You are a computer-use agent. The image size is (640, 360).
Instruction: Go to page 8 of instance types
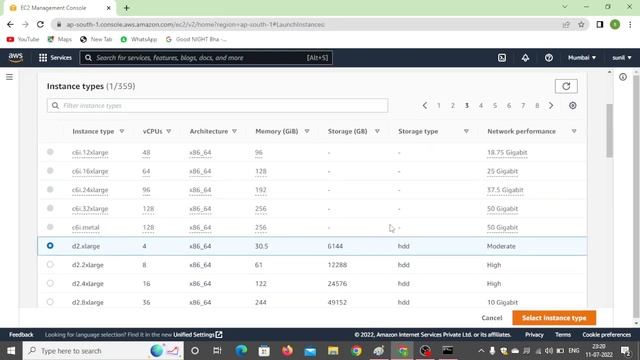pos(537,105)
